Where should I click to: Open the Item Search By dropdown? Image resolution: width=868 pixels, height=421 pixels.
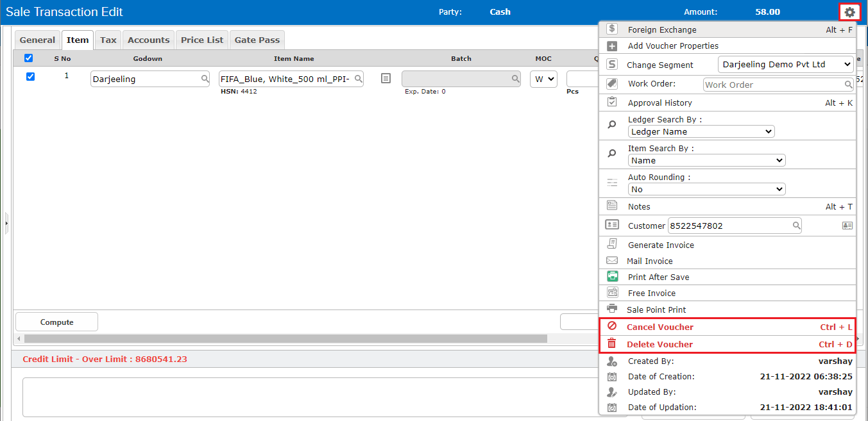706,160
